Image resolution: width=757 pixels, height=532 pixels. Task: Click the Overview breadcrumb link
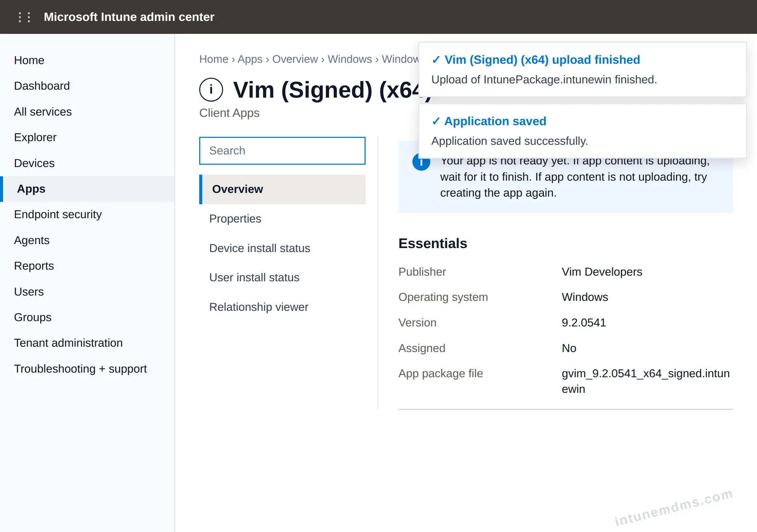click(x=295, y=59)
